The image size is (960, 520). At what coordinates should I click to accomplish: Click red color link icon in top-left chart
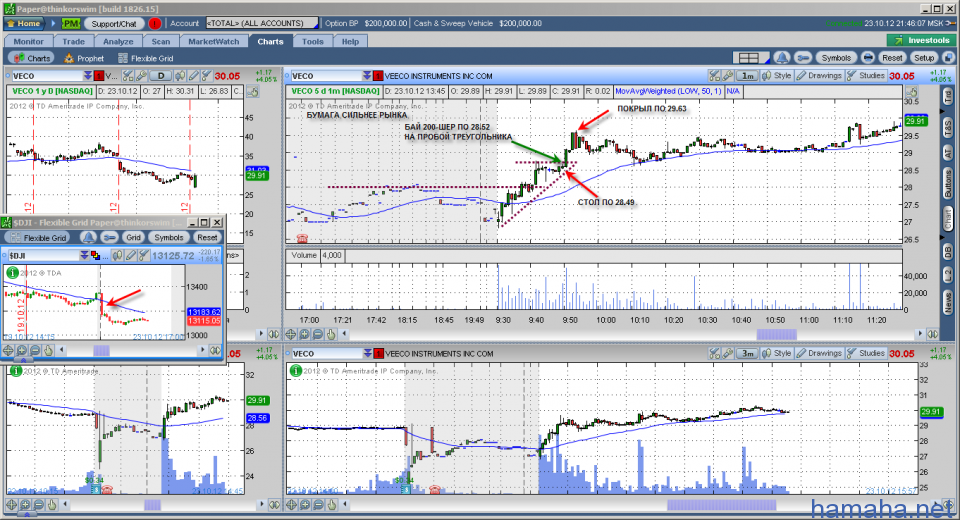tap(99, 76)
